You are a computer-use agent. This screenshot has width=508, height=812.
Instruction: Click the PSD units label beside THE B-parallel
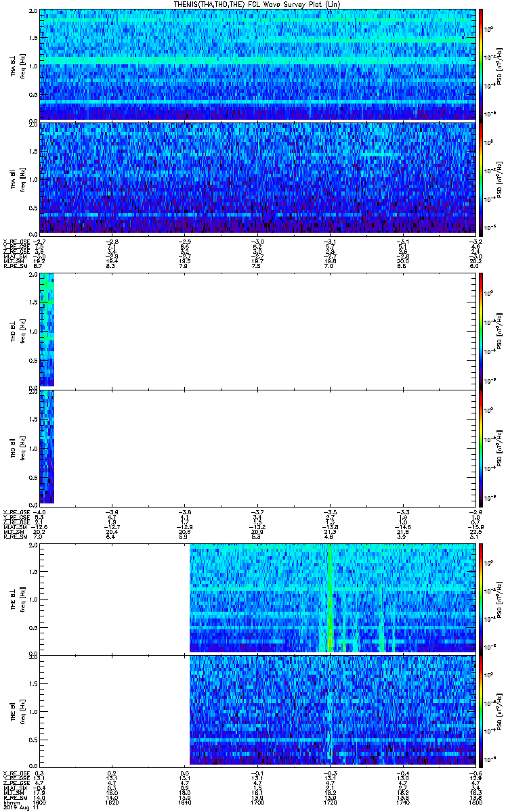(500, 710)
